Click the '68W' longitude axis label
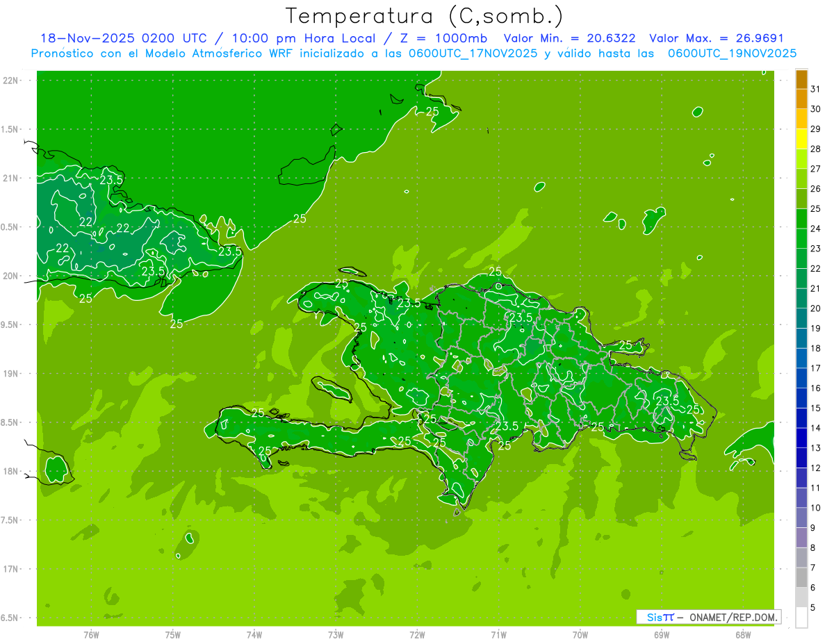The height and width of the screenshot is (644, 834). point(743,635)
